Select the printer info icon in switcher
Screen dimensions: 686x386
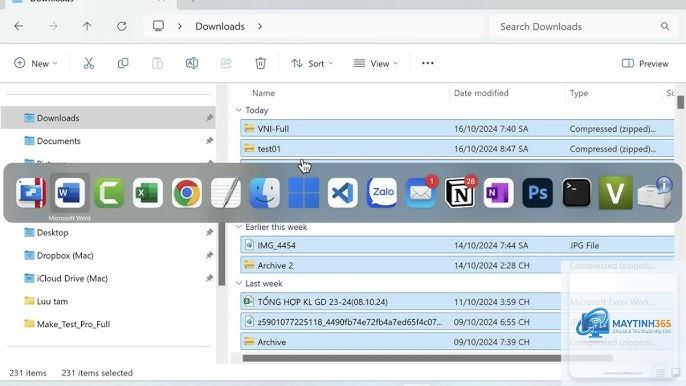point(654,193)
